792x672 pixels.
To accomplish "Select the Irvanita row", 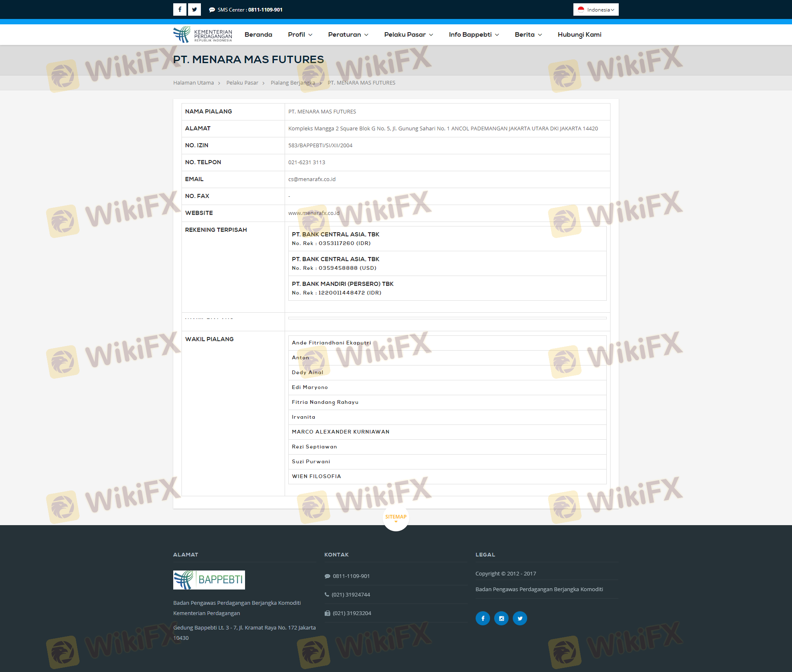I will click(x=447, y=417).
